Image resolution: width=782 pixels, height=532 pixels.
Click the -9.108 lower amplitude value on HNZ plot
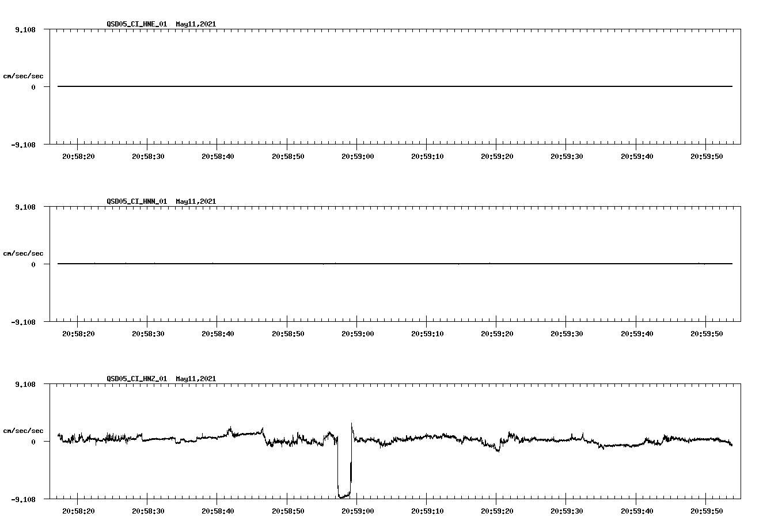23,500
